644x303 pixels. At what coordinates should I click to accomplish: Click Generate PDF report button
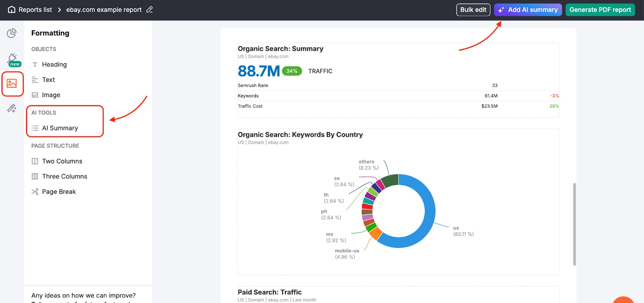pyautogui.click(x=600, y=10)
